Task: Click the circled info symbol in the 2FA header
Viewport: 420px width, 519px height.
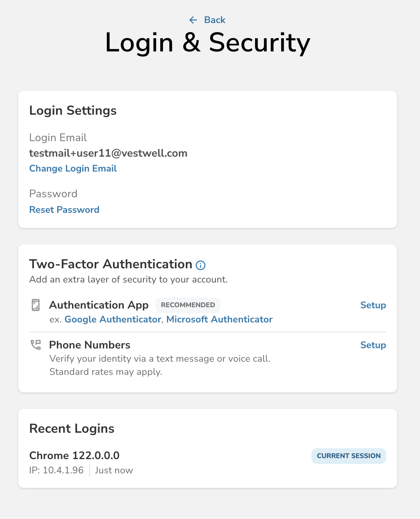Action: 201,265
